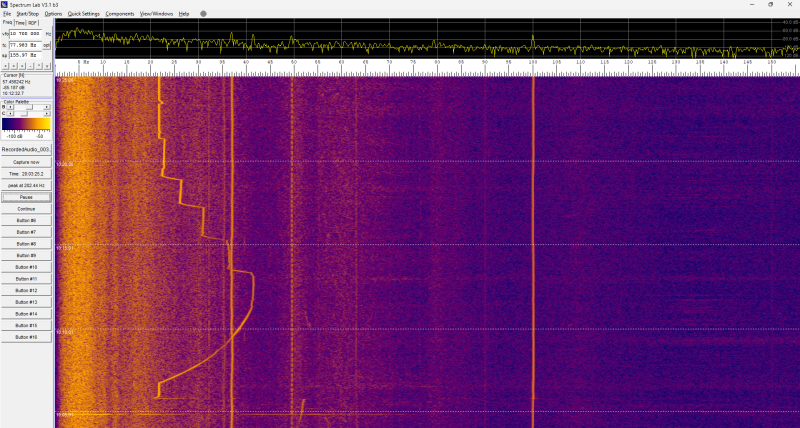Click the '^' small button in frequency controls
800x428 pixels.
pyautogui.click(x=39, y=66)
